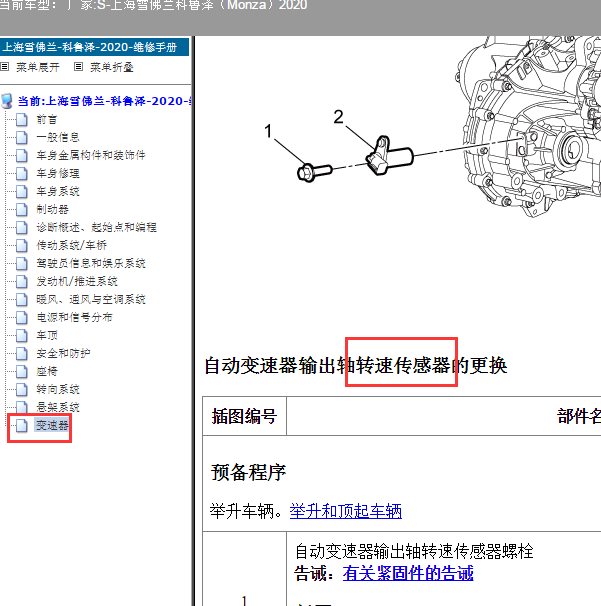Click the page icon next to 悬架系统

[x=22, y=407]
